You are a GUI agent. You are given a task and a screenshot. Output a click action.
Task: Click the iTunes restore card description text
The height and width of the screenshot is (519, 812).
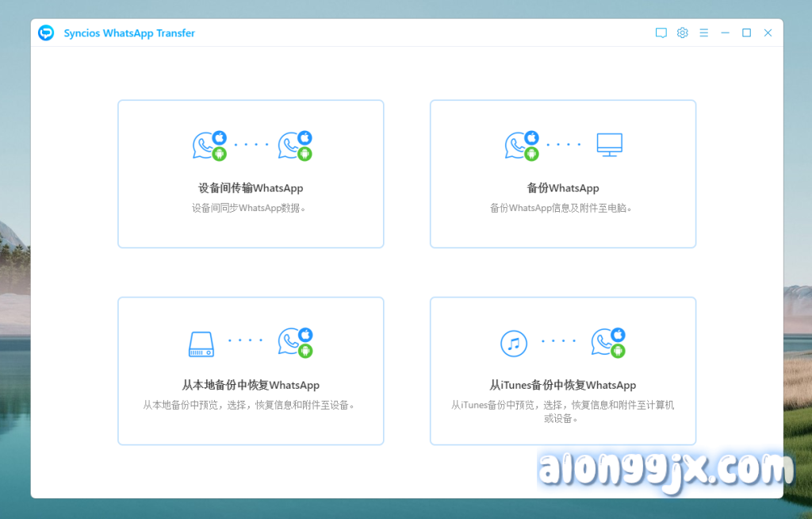562,411
